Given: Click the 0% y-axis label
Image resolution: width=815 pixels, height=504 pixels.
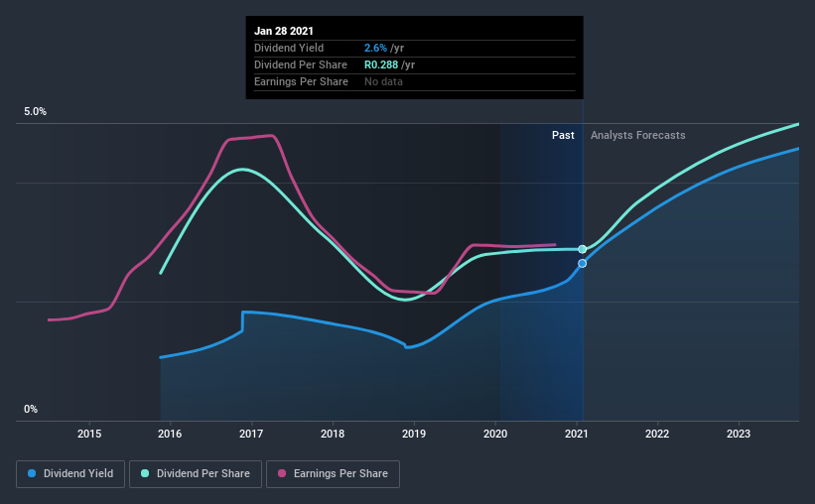Looking at the screenshot, I should (31, 410).
